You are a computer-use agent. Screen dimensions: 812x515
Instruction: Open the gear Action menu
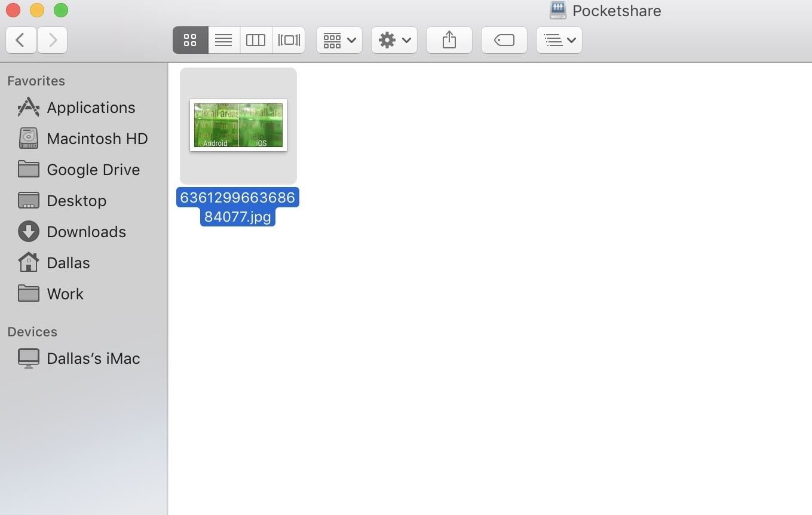tap(394, 40)
